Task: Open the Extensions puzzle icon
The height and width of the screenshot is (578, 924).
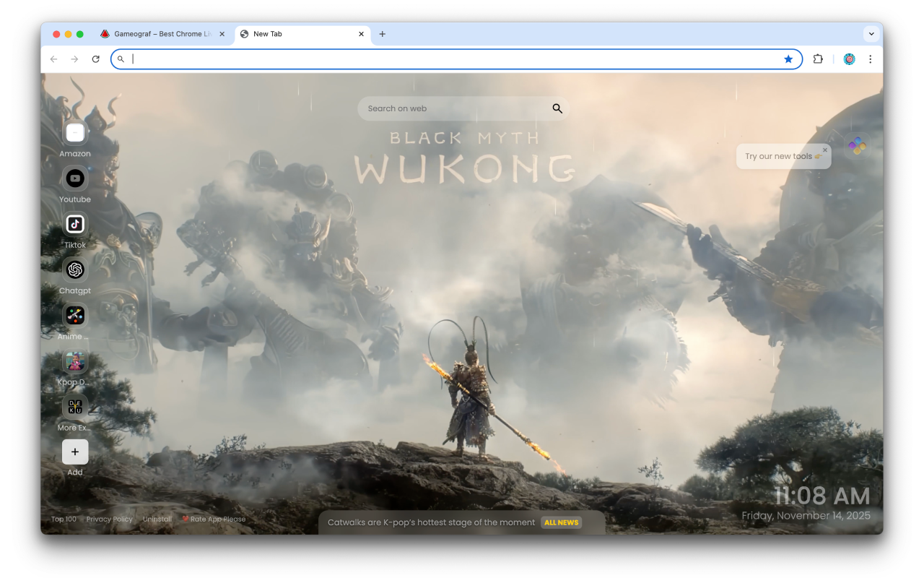Action: (818, 59)
